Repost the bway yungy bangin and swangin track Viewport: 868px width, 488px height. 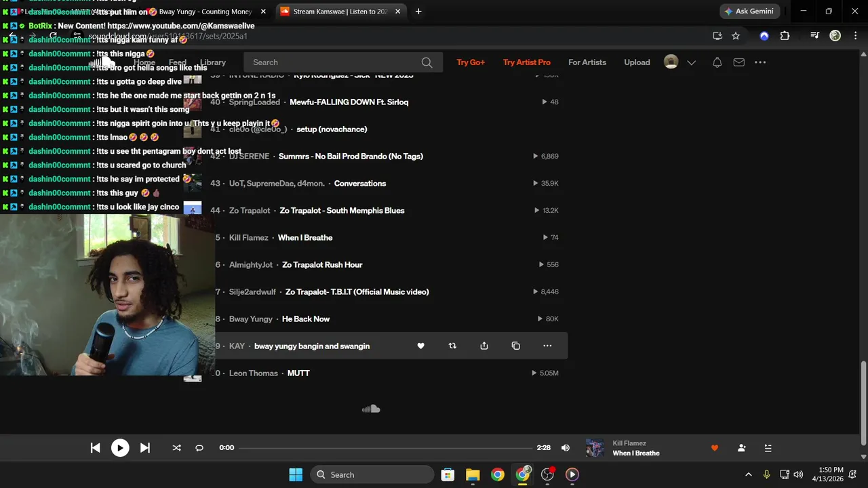[x=452, y=346]
